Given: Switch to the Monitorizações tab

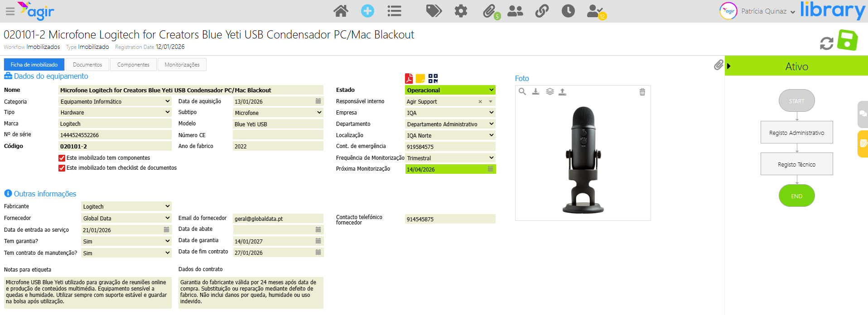Looking at the screenshot, I should (182, 65).
